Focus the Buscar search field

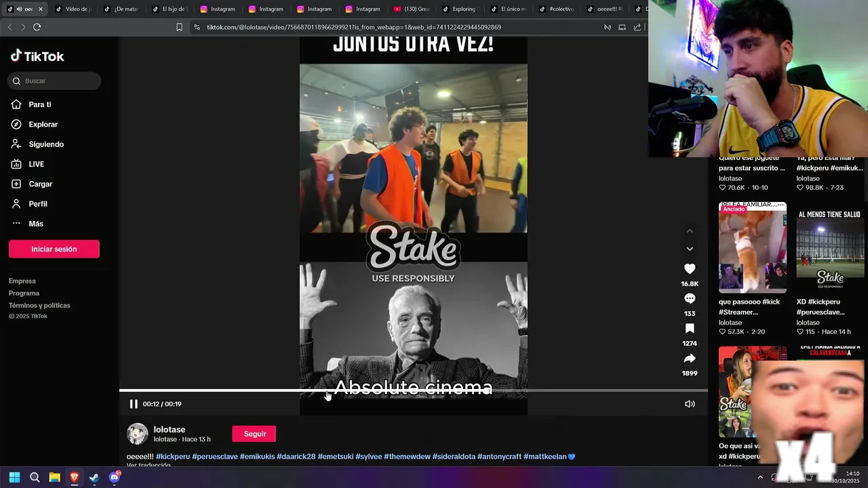54,81
